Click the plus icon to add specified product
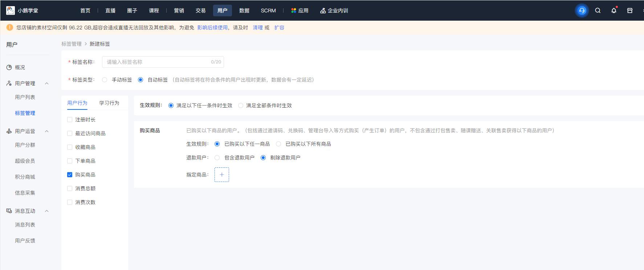 [222, 175]
